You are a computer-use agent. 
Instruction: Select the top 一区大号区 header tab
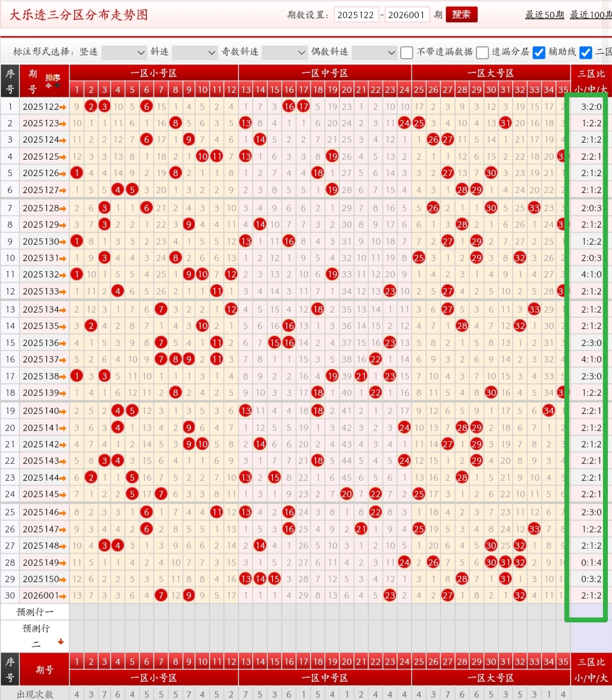point(490,73)
